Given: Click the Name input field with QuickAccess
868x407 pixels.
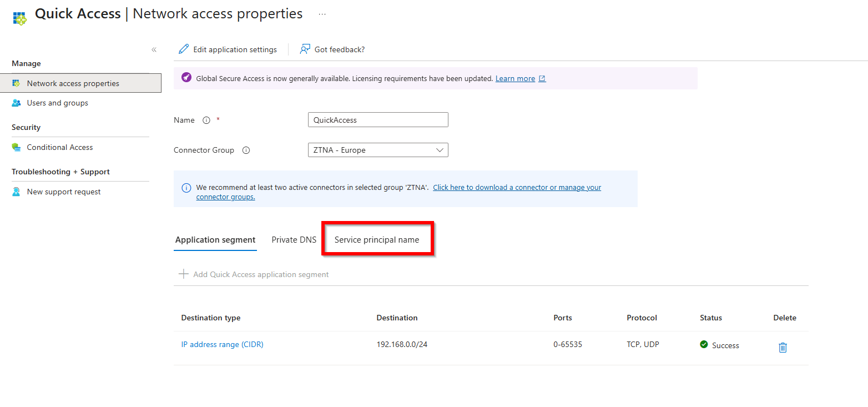Looking at the screenshot, I should tap(377, 120).
